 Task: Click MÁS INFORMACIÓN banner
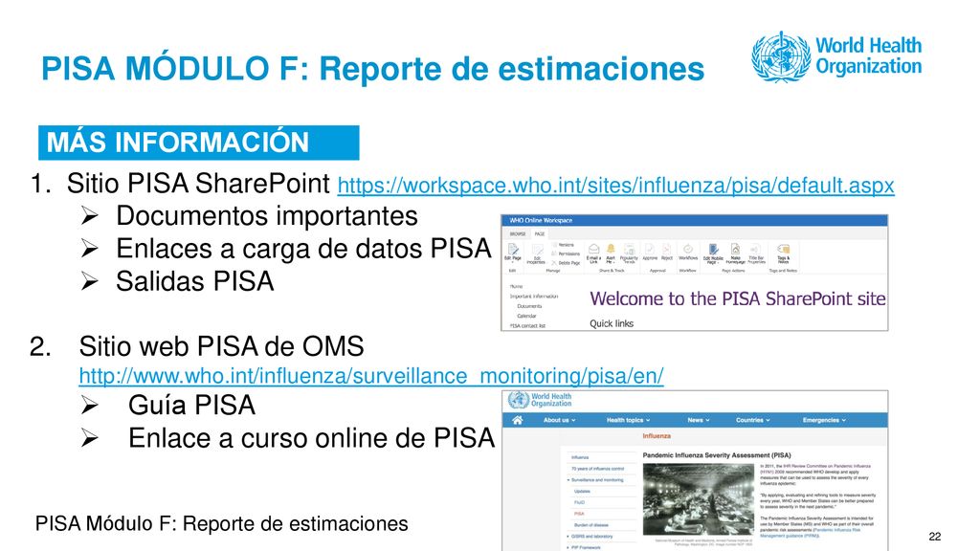(199, 143)
